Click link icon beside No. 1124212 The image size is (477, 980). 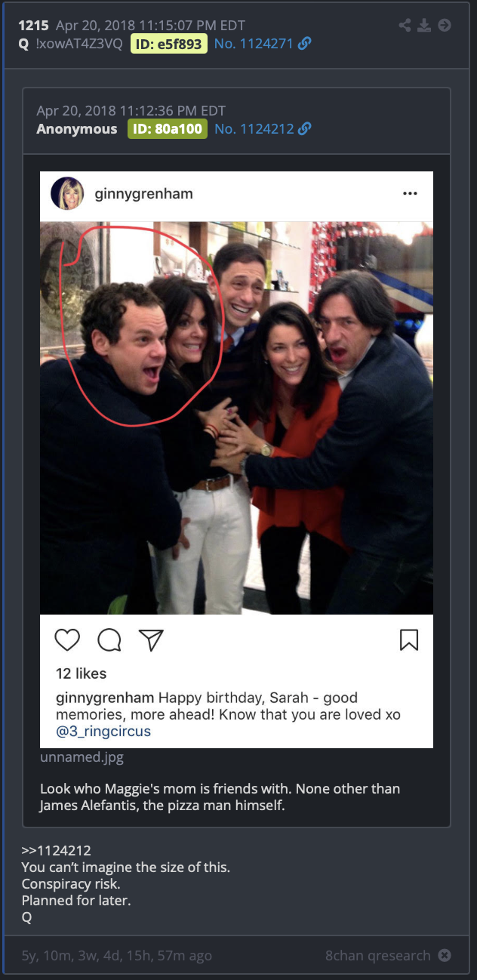(x=305, y=129)
